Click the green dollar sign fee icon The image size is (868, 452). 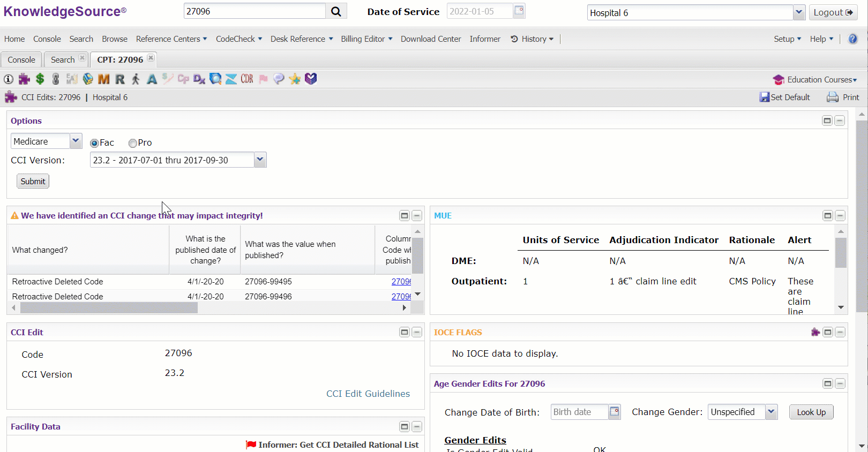click(x=40, y=79)
